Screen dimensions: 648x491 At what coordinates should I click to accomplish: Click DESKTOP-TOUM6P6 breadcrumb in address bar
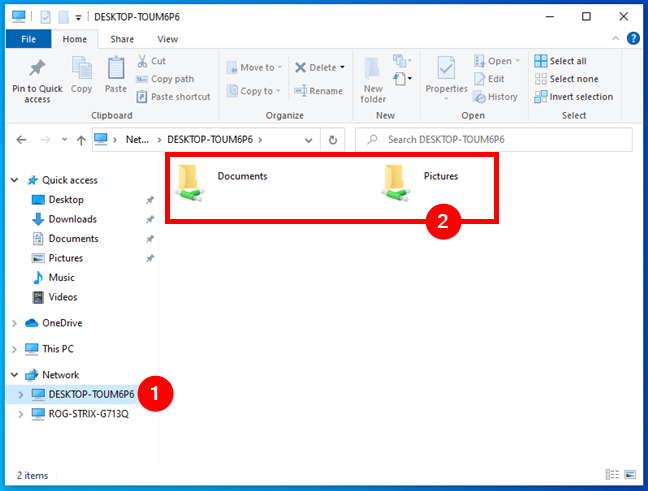(210, 140)
